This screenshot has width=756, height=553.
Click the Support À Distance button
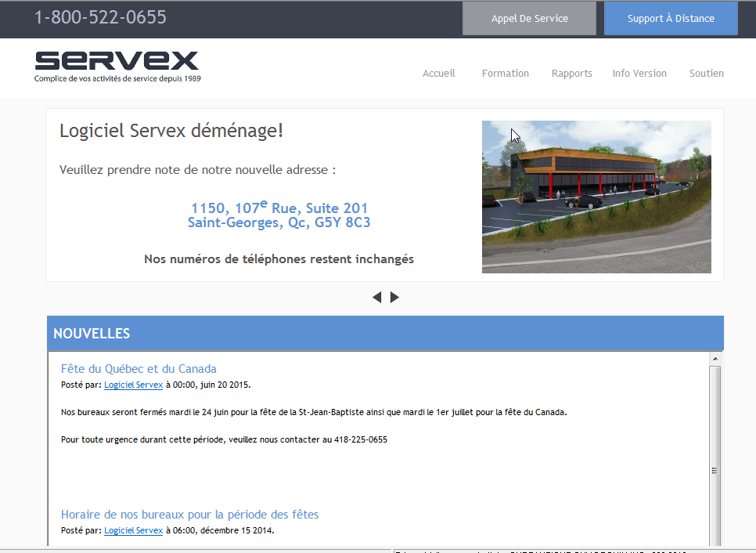671,17
